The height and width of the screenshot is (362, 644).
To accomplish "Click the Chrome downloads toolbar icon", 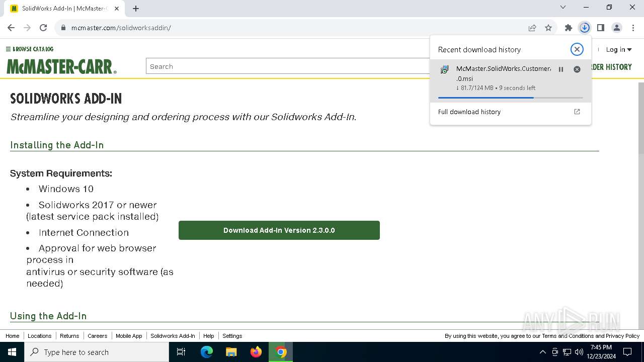I will tap(585, 28).
